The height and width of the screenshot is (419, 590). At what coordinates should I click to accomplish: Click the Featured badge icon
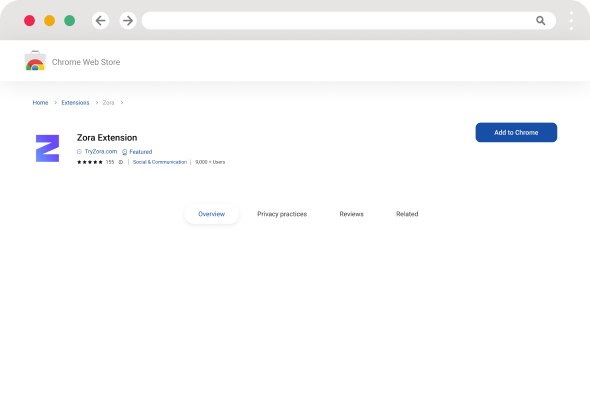[x=125, y=152]
